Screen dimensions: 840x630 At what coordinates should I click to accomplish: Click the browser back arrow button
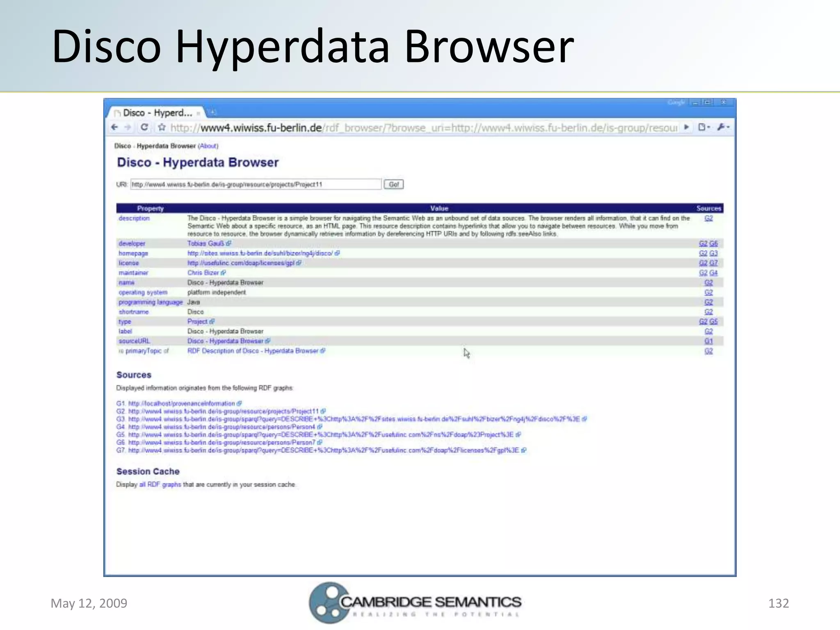tap(114, 128)
